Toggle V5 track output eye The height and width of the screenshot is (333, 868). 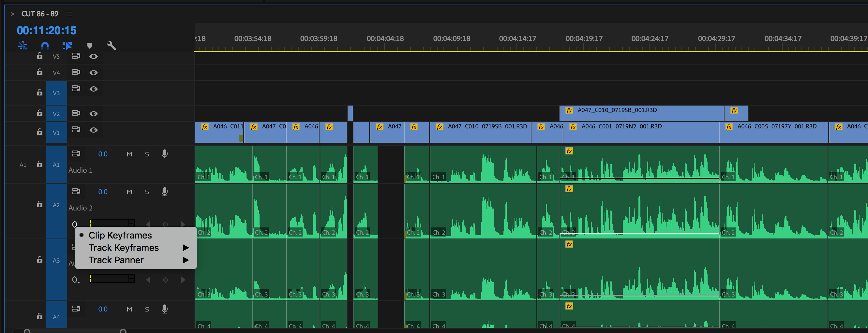point(94,56)
